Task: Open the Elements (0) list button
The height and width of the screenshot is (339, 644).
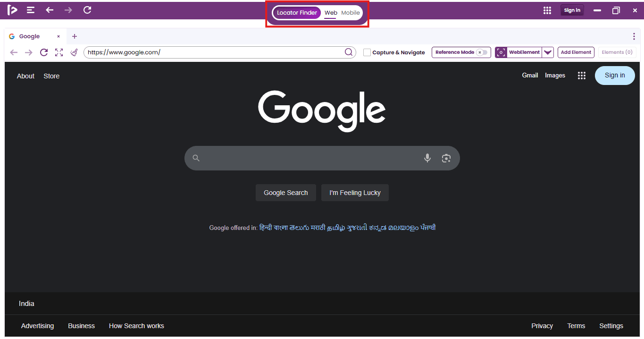Action: coord(617,52)
